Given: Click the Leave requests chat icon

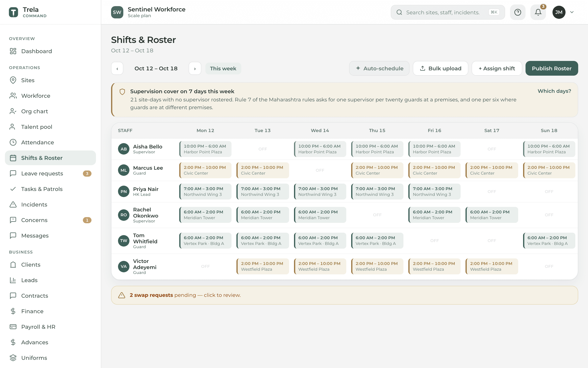Looking at the screenshot, I should [x=13, y=174].
